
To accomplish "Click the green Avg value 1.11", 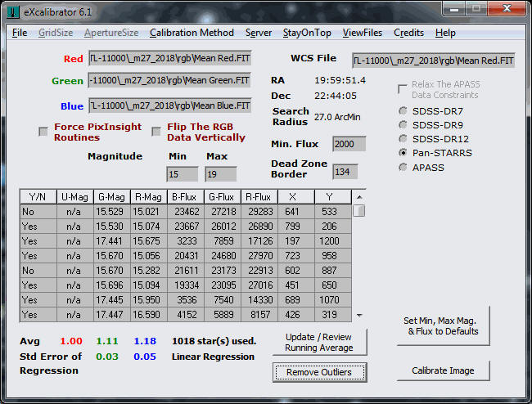I will [107, 341].
